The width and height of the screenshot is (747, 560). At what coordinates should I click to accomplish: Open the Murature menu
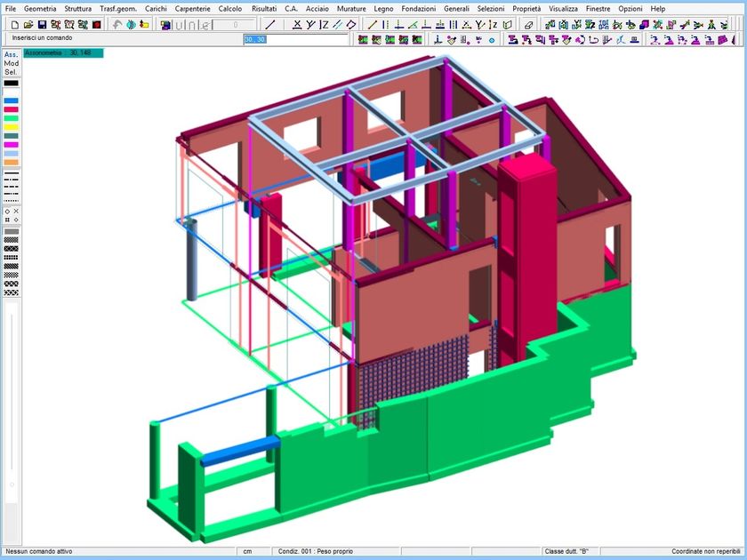[x=351, y=9]
